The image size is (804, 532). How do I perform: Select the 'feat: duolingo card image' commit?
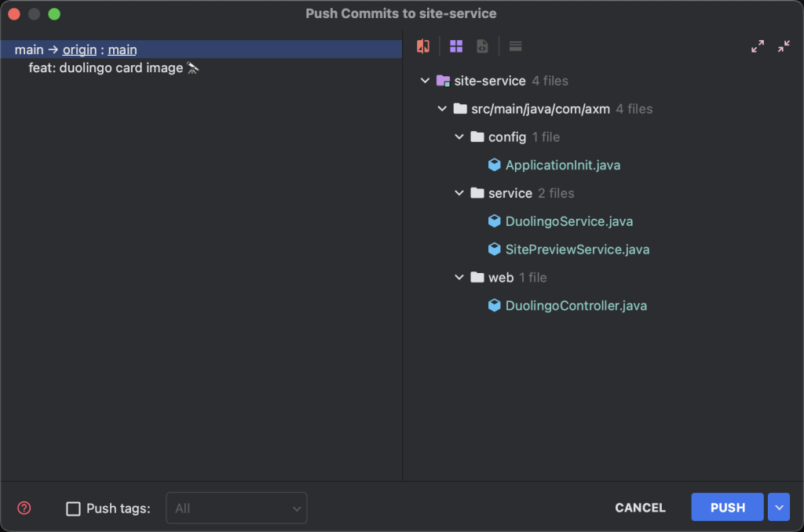click(106, 68)
